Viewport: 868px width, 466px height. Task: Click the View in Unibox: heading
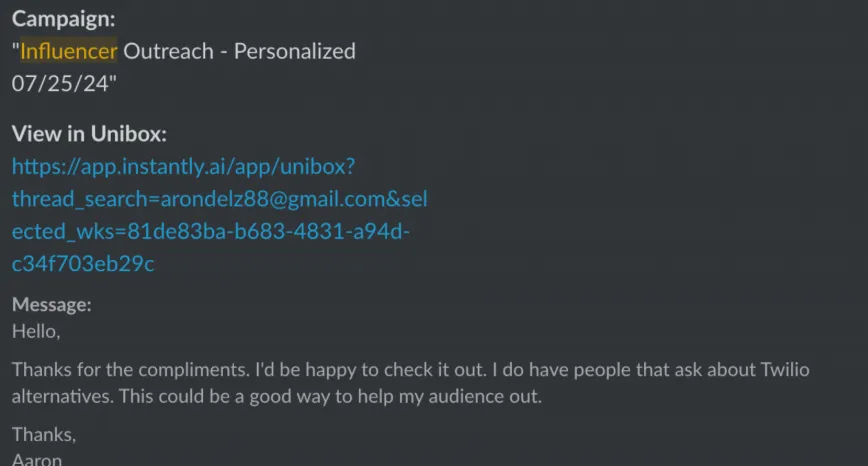(x=89, y=134)
